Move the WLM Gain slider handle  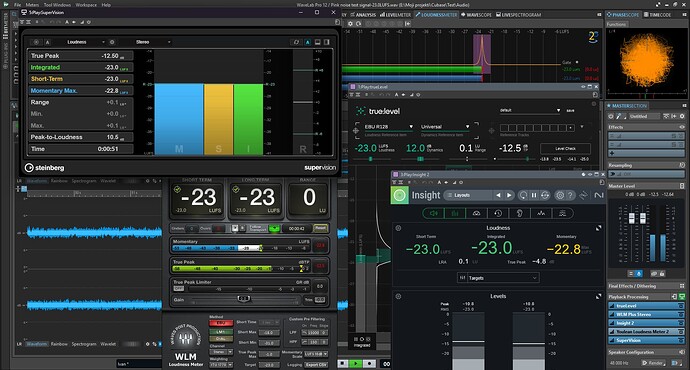(243, 299)
